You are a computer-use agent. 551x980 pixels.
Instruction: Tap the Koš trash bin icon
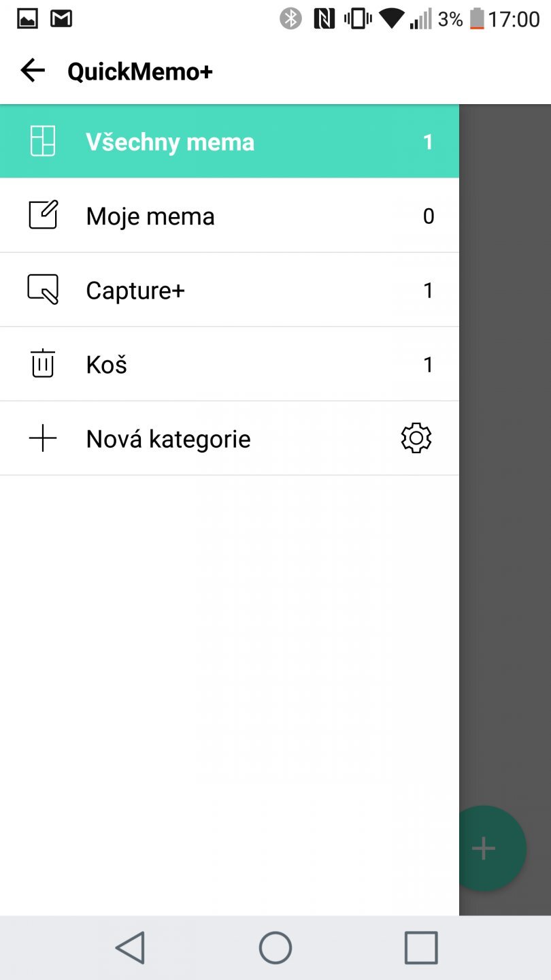point(43,364)
